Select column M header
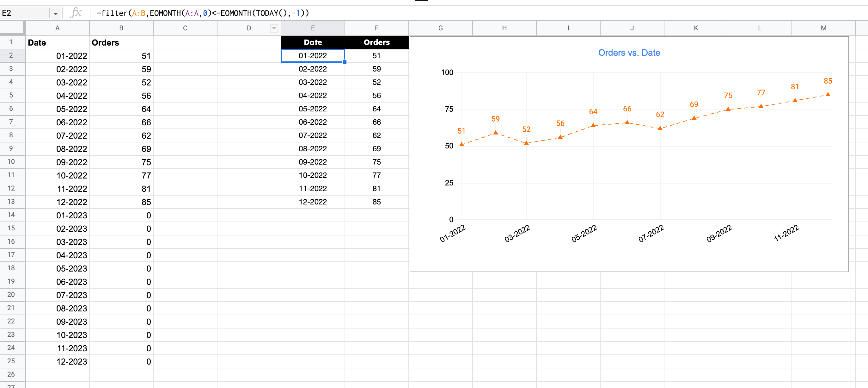This screenshot has width=868, height=388. [x=823, y=28]
